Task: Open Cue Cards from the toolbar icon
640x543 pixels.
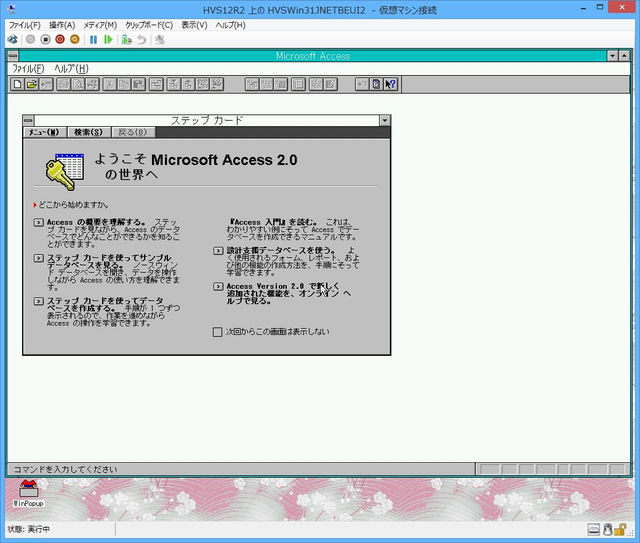Action: click(376, 84)
